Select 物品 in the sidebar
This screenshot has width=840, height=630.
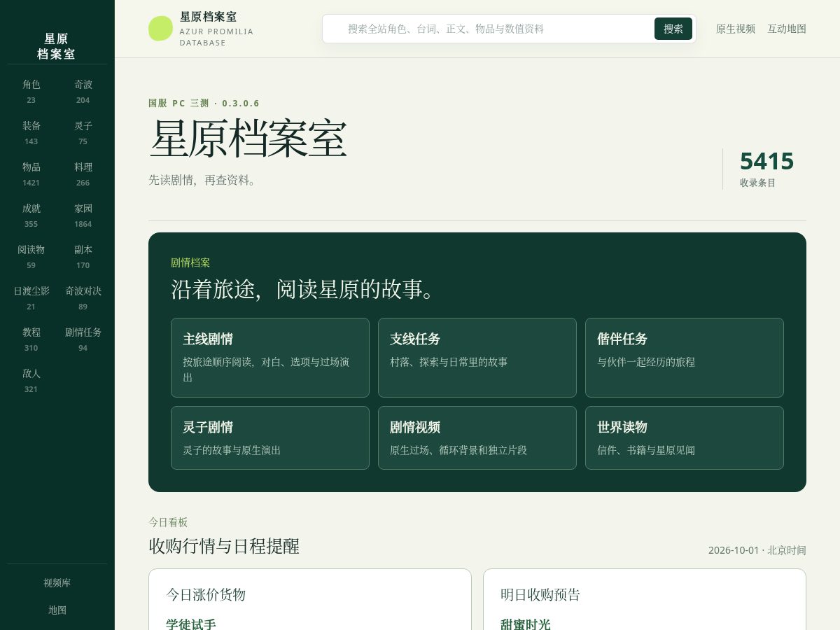click(x=31, y=174)
